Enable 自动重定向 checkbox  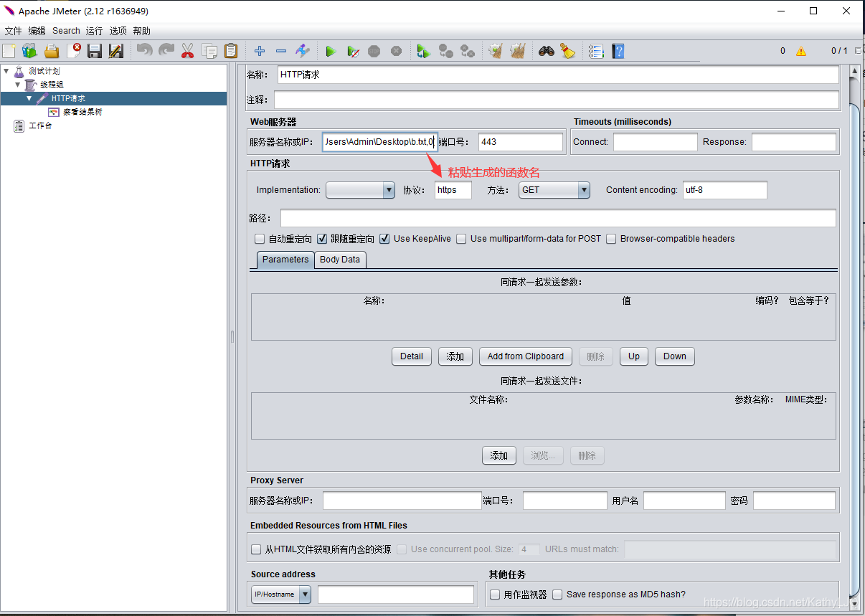click(260, 239)
